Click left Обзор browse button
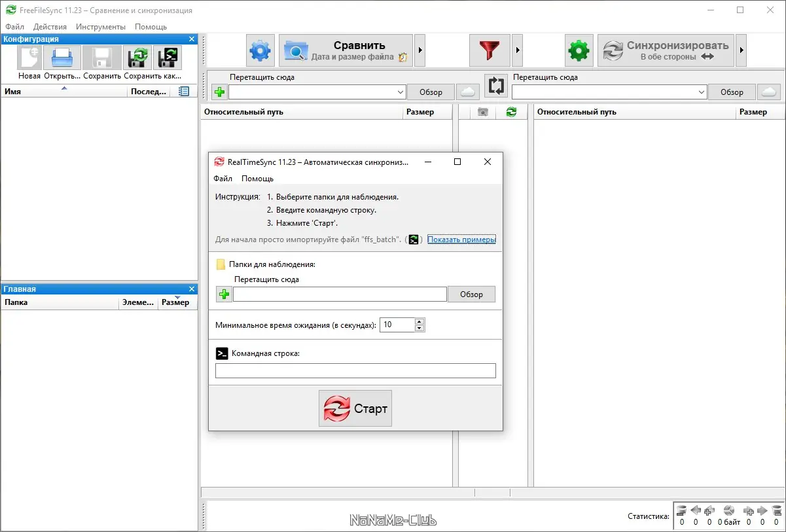This screenshot has height=532, width=786. 431,92
